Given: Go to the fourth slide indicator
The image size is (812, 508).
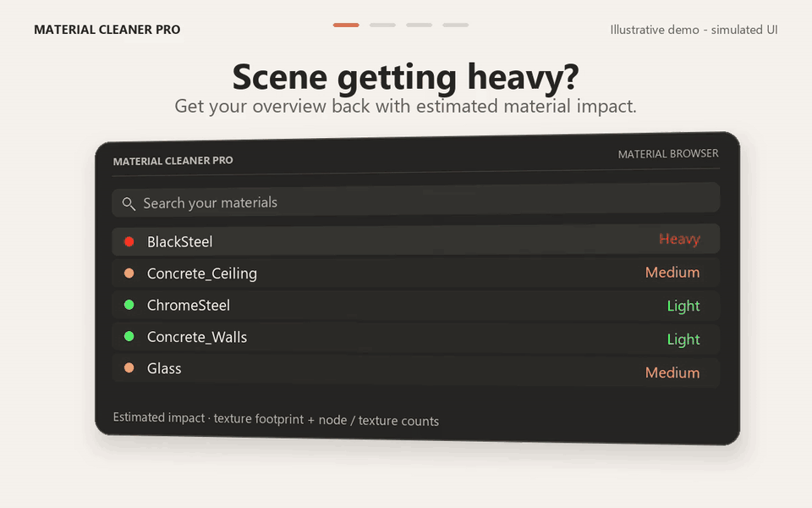Looking at the screenshot, I should point(456,25).
